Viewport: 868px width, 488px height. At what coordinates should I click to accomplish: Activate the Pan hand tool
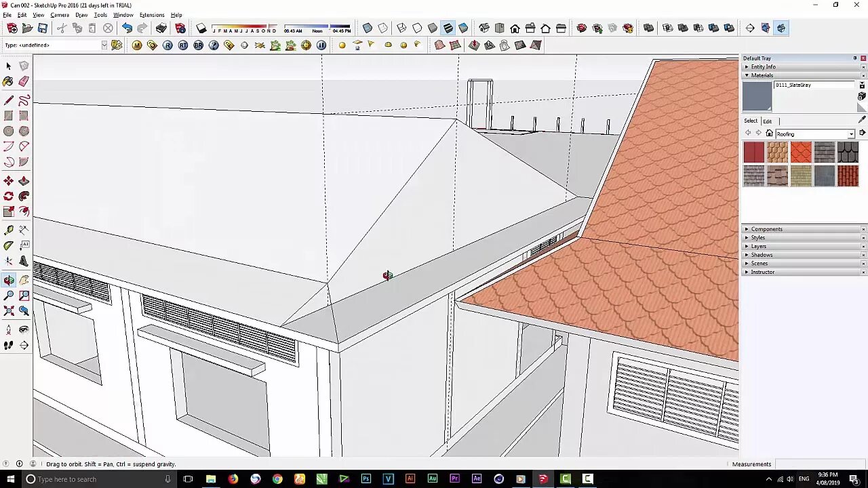coord(24,280)
